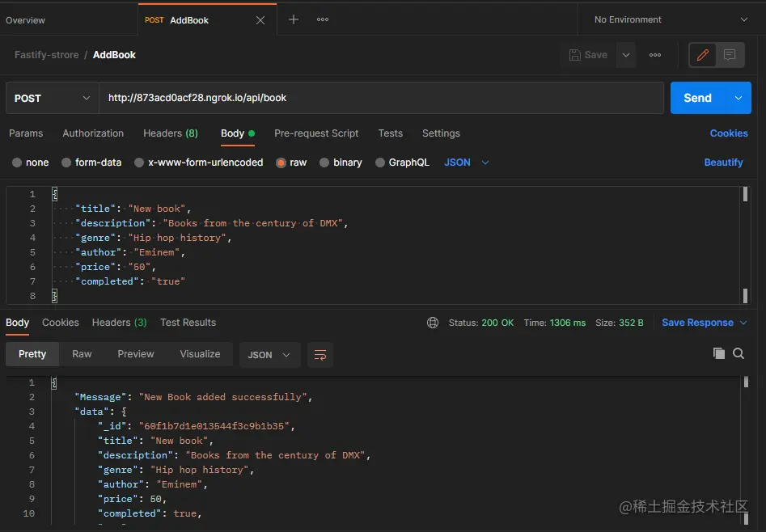Screen dimensions: 766x532
Task: Open the JSON language dropdown in Body editor
Action: tap(468, 163)
